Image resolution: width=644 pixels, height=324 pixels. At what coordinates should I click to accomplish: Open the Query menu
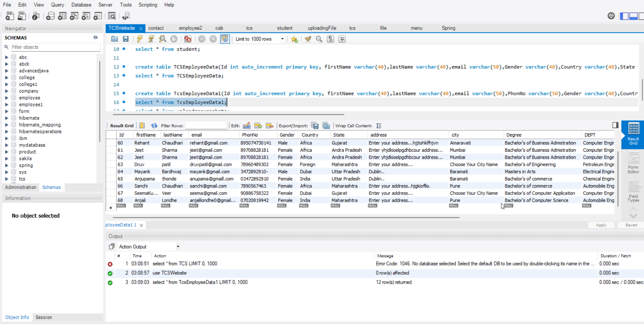57,5
